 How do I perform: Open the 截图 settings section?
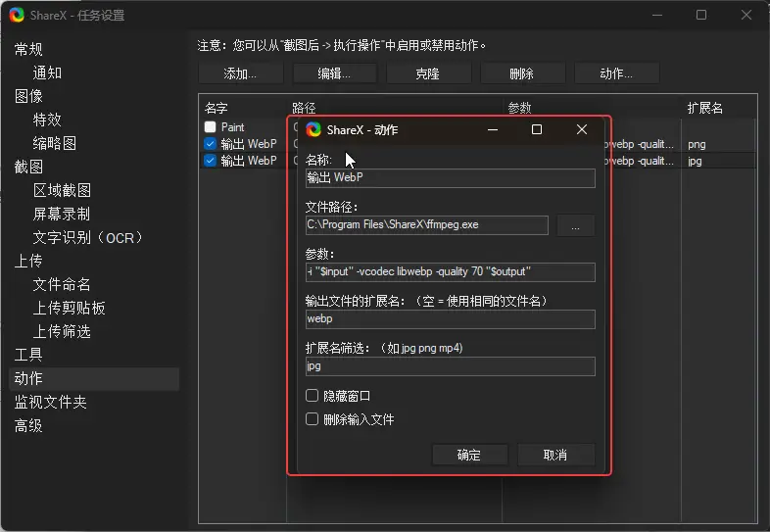28,167
